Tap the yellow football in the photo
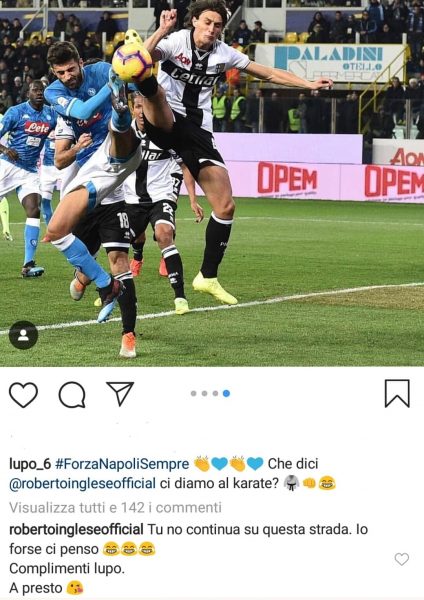 pos(132,63)
